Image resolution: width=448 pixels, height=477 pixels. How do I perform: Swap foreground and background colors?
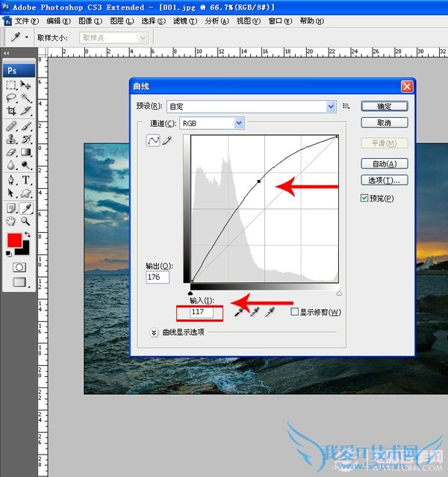click(x=28, y=234)
